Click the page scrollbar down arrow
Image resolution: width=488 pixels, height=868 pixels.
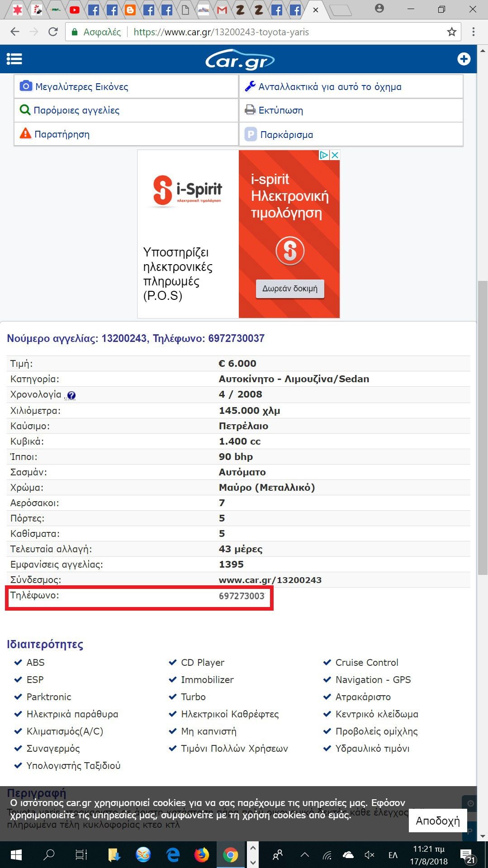pyautogui.click(x=483, y=836)
